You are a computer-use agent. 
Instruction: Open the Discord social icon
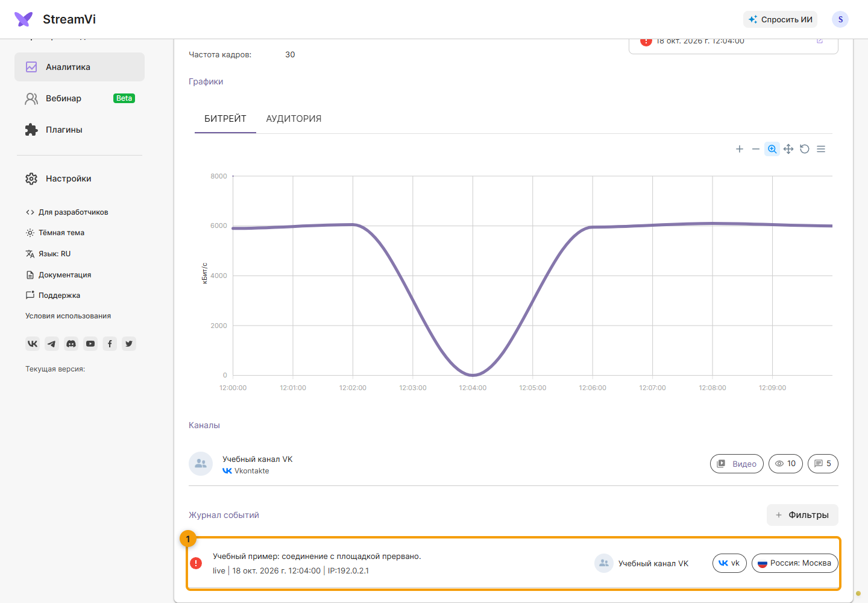[x=71, y=344]
